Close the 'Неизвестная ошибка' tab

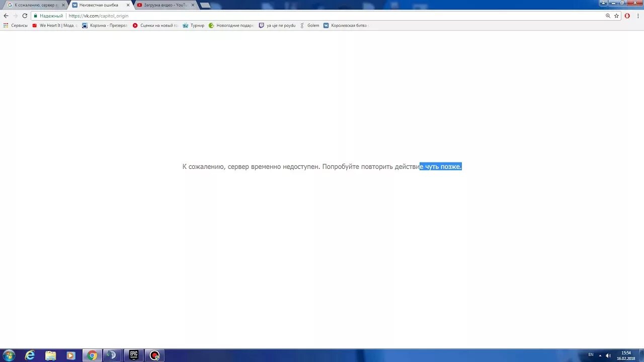128,5
